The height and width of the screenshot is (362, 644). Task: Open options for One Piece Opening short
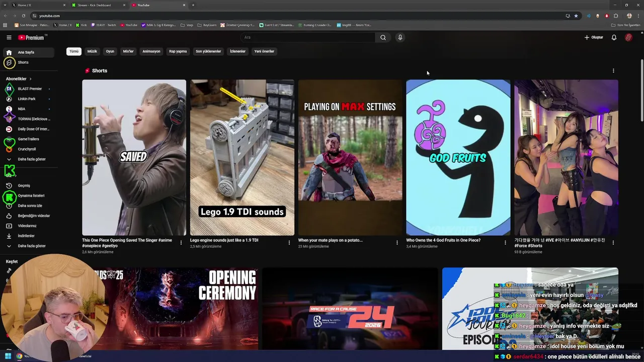(181, 242)
